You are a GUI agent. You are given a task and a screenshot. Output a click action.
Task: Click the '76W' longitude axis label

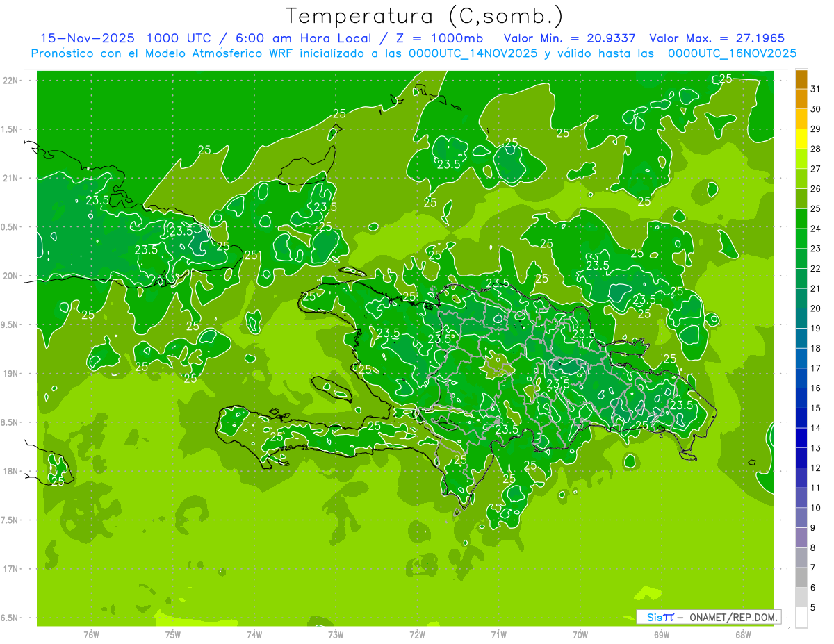91,634
